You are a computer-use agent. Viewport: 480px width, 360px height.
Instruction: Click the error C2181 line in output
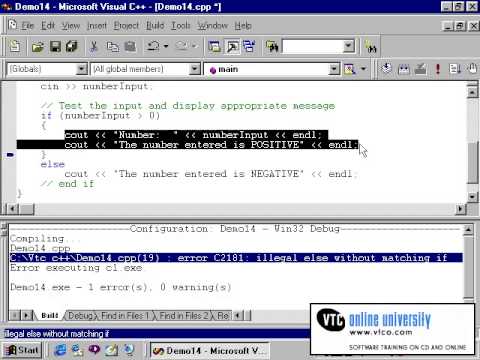click(x=236, y=258)
